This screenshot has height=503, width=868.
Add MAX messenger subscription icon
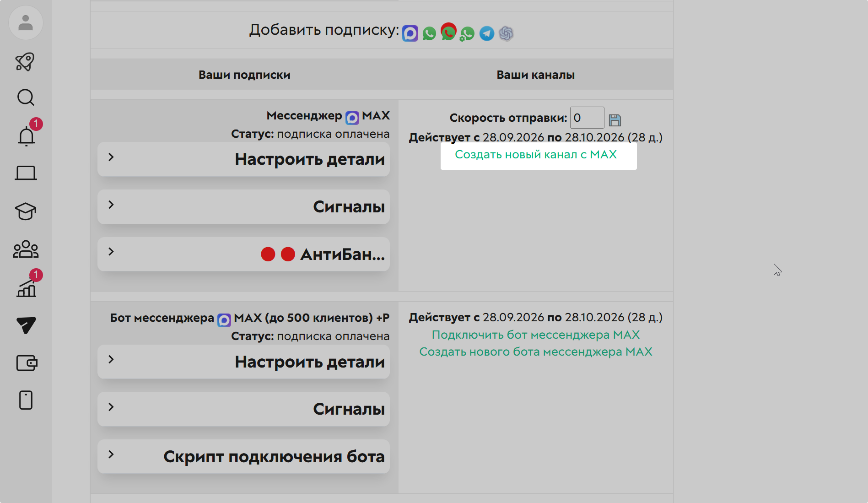click(410, 33)
